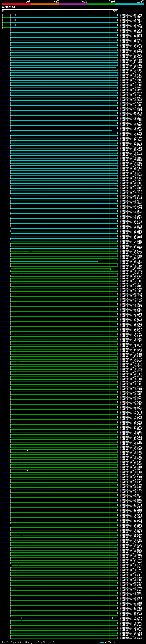Click the white query sequence ruler bar
This screenshot has height=644, width=146.
[60, 9]
